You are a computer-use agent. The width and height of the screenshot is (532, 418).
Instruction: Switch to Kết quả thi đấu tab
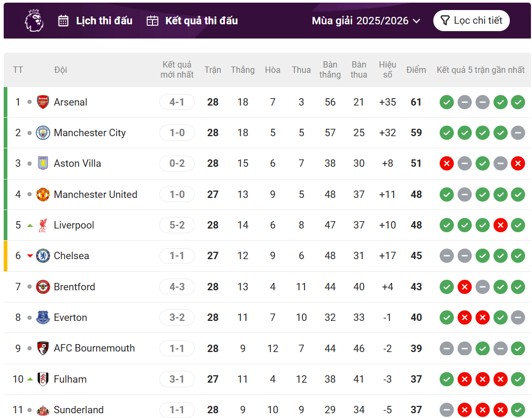pos(192,21)
